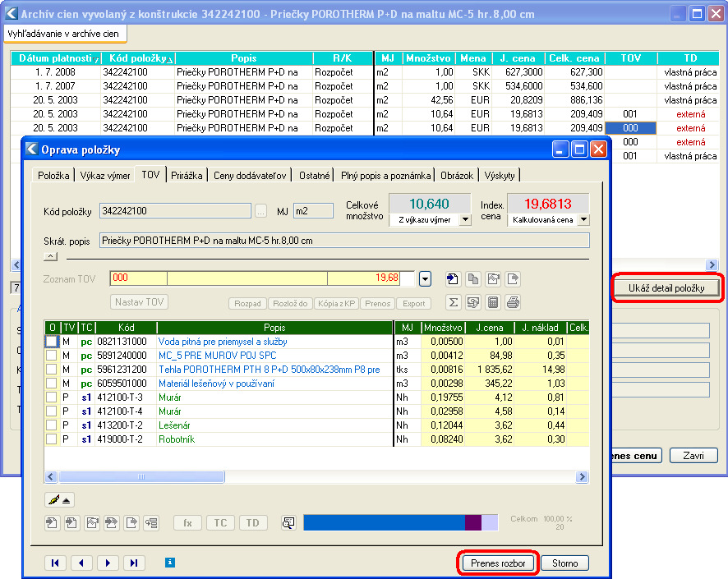The height and width of the screenshot is (579, 728).
Task: Open the Zoznam TOV dropdown arrow
Action: pyautogui.click(x=425, y=279)
